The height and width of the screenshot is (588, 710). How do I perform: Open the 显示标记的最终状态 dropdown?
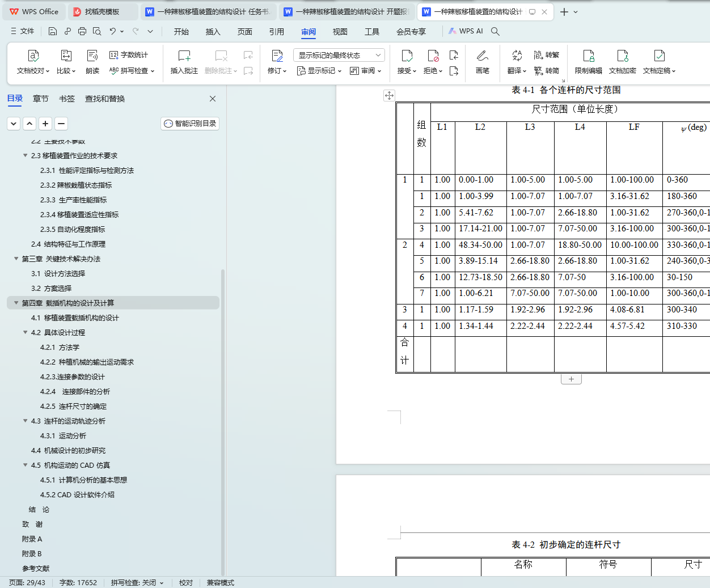click(339, 55)
